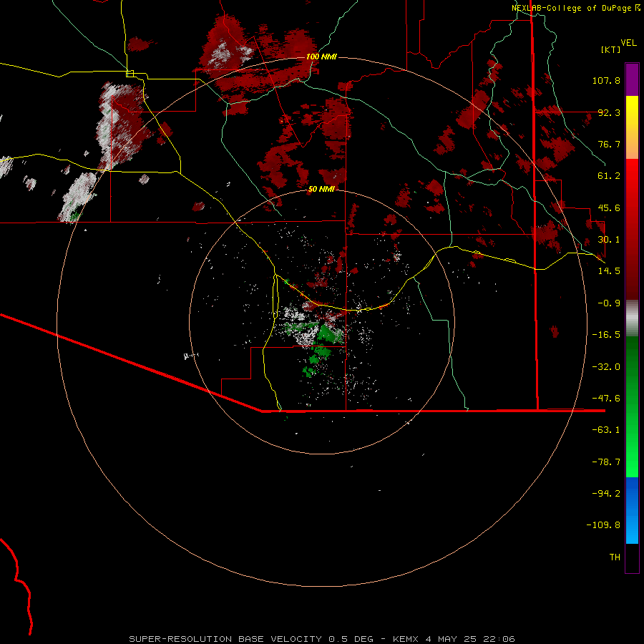Click the 107.8 legend value

[x=606, y=80]
